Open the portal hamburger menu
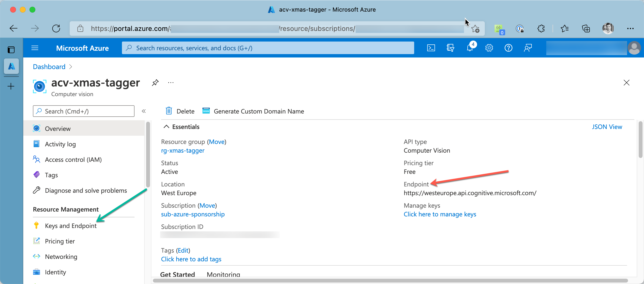Viewport: 644px width, 284px height. (x=35, y=48)
